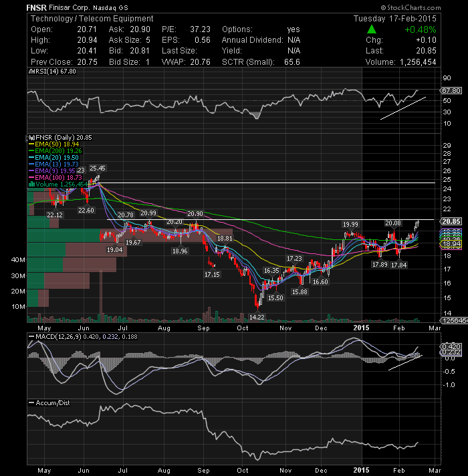Click the RSI axis tag 67.80
The width and height of the screenshot is (468, 476).
(451, 90)
